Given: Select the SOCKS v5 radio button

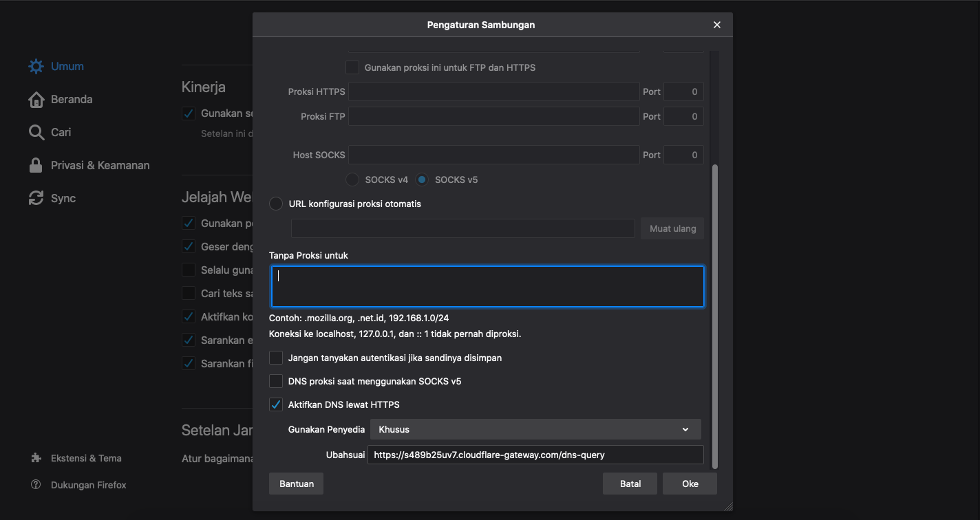Looking at the screenshot, I should pos(422,180).
